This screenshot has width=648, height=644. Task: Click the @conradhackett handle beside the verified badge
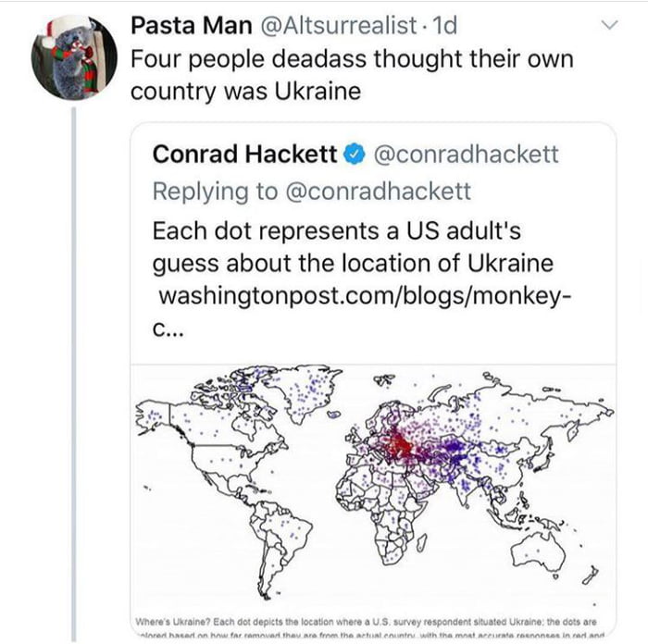[x=466, y=155]
